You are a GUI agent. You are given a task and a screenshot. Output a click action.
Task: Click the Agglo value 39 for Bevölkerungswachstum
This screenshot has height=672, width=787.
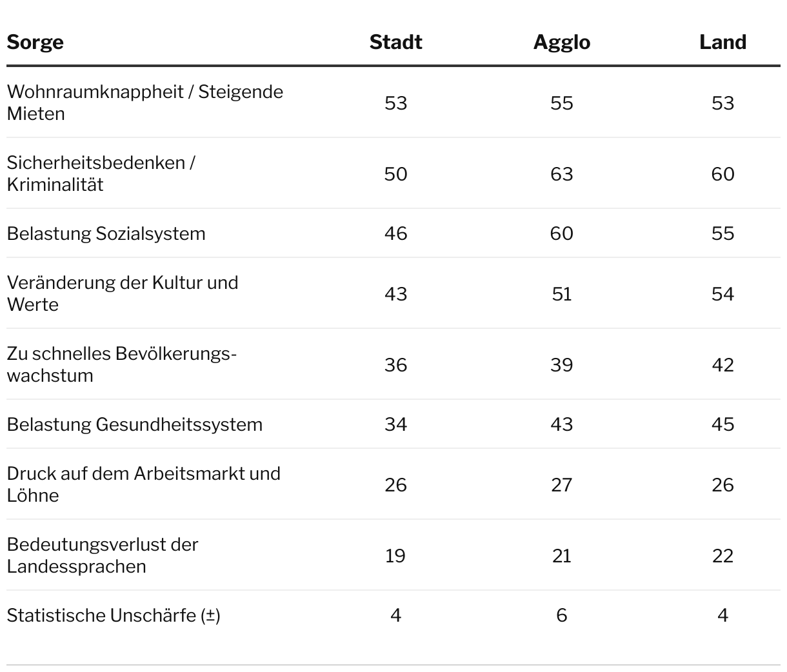click(x=561, y=365)
